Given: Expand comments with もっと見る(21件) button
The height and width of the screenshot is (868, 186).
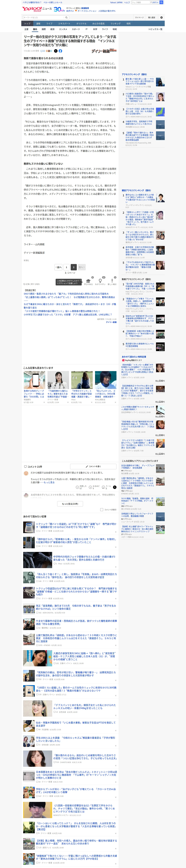Looking at the screenshot, I should [70, 504].
